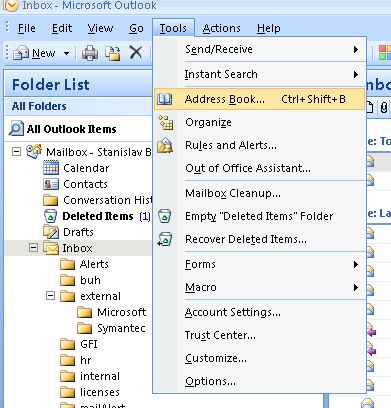The width and height of the screenshot is (391, 408).
Task: Open the Go menu
Action: click(x=136, y=28)
